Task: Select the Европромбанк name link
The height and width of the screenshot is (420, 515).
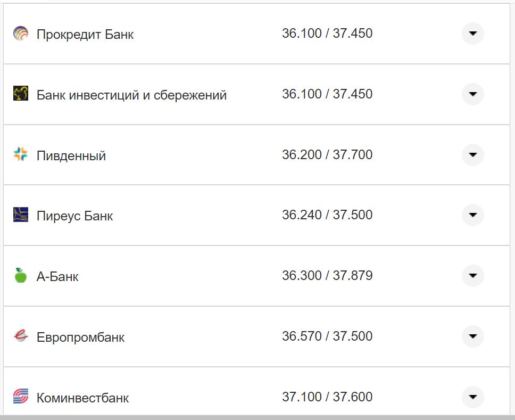Action: pyautogui.click(x=80, y=336)
